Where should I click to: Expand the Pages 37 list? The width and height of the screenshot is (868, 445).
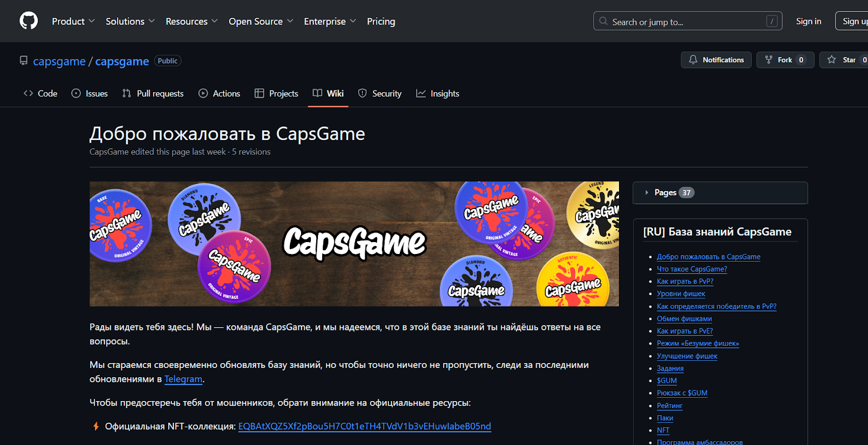tap(720, 193)
